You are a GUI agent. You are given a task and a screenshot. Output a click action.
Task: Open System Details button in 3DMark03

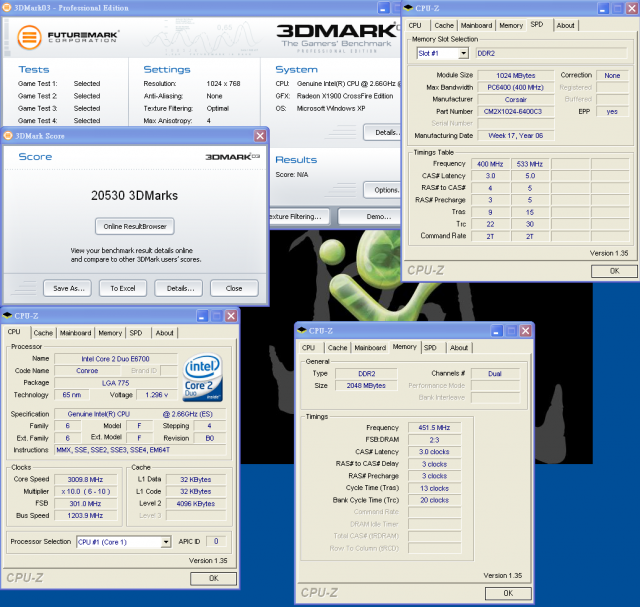[x=382, y=132]
